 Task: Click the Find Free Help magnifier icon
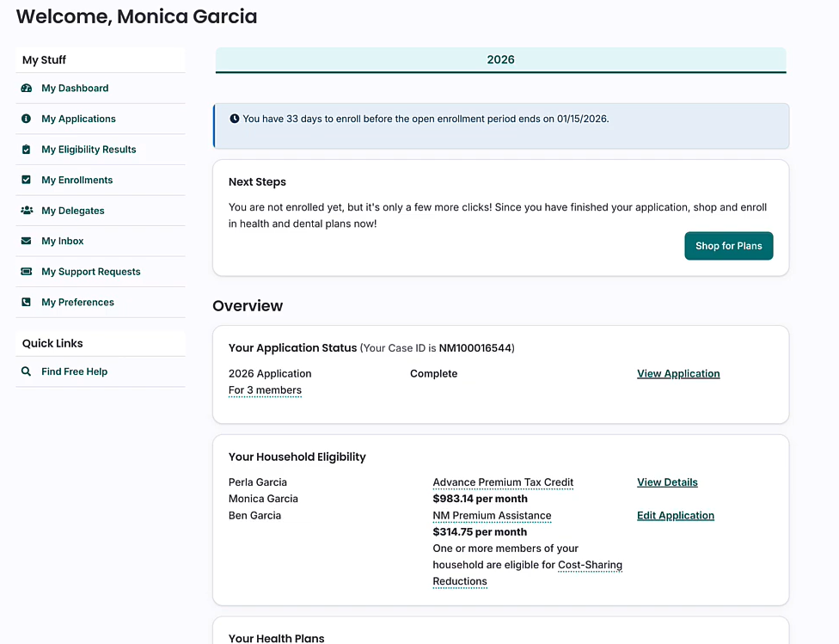[x=26, y=371]
